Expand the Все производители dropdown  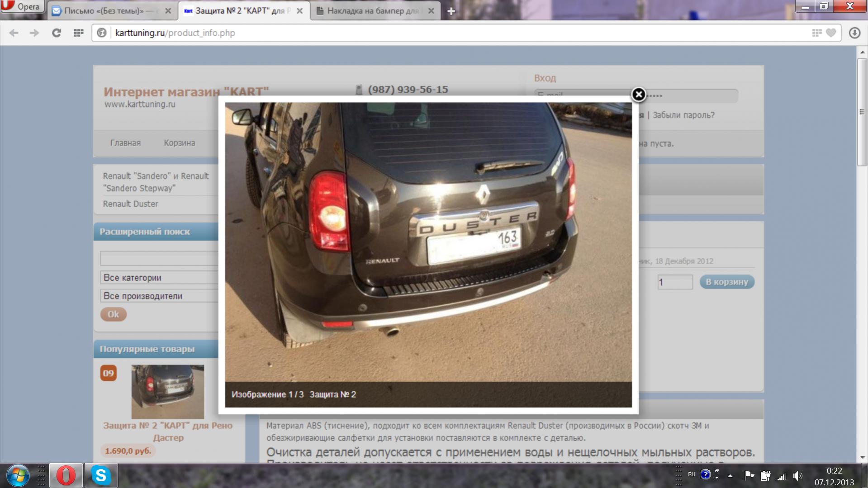coord(159,296)
